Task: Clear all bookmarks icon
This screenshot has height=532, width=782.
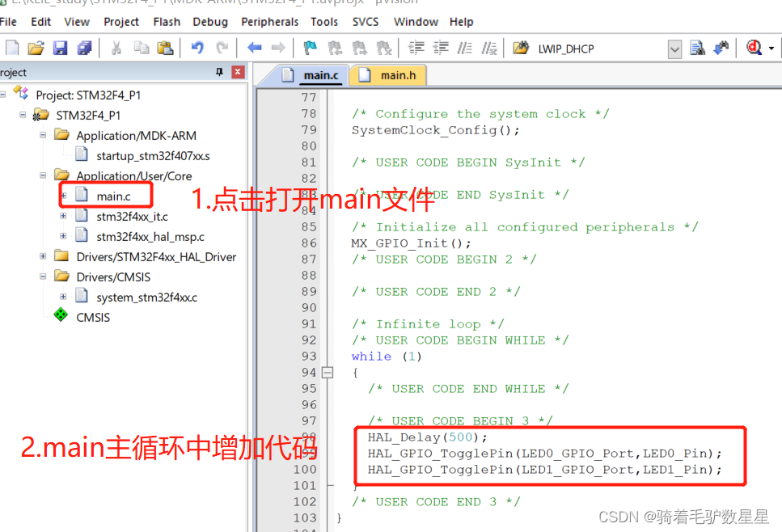Action: (384, 48)
